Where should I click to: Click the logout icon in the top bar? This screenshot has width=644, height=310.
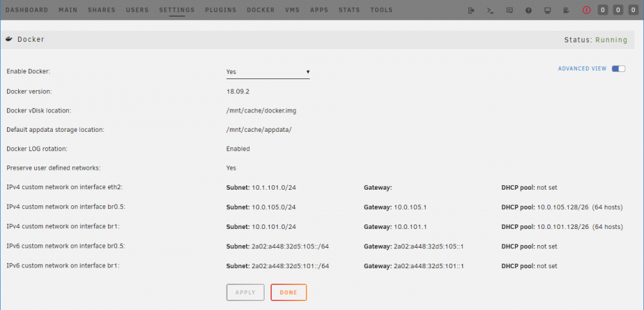(x=471, y=10)
